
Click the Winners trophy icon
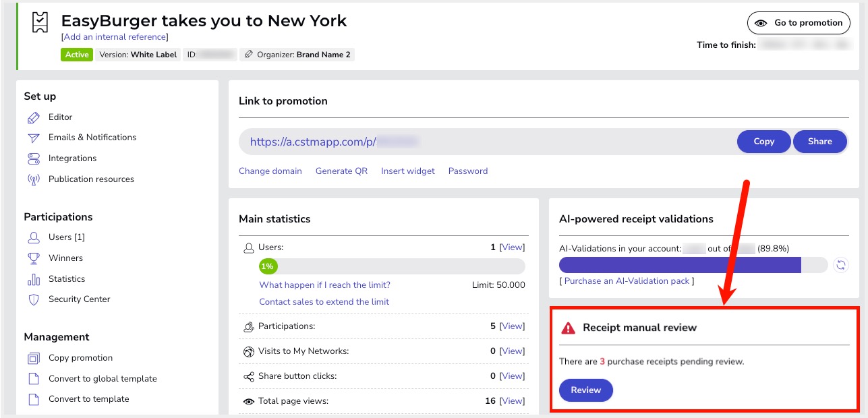34,258
